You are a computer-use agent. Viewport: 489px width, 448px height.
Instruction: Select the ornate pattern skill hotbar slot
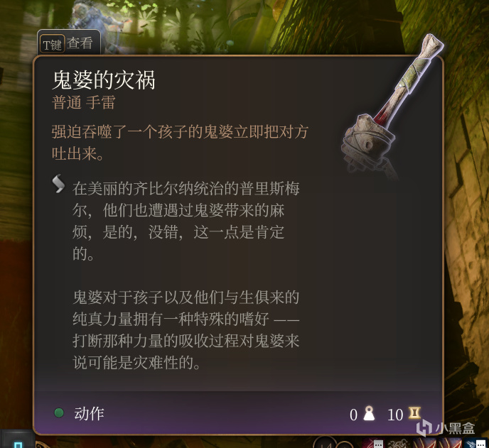point(397,443)
